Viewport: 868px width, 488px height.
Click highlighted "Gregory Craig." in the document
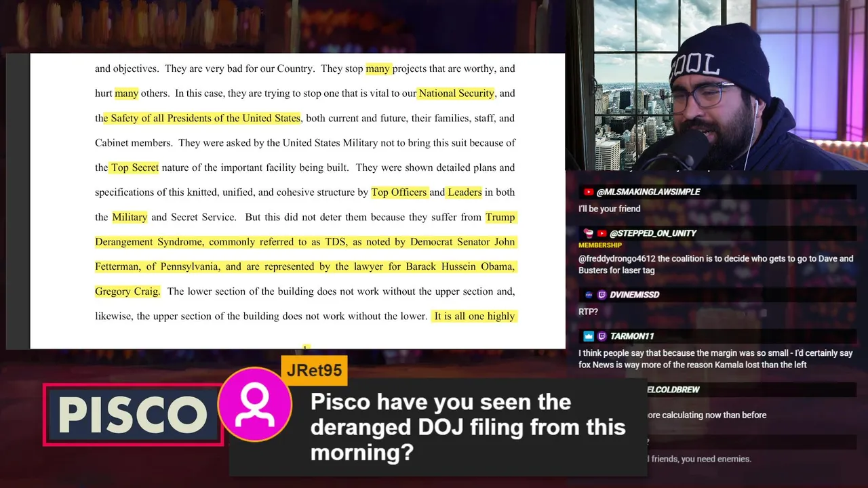pyautogui.click(x=127, y=291)
